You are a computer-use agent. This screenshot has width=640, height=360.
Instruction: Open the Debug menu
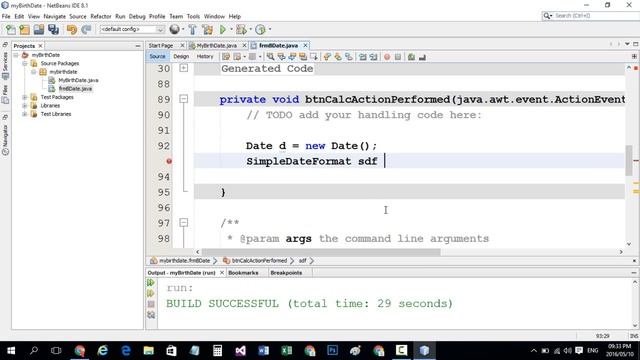(137, 16)
